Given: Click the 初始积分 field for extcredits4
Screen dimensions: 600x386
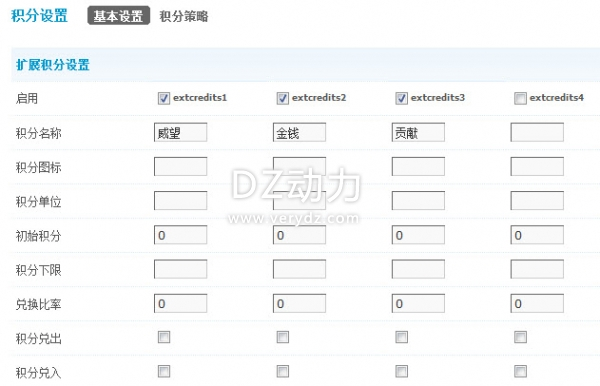Looking at the screenshot, I should (x=537, y=235).
